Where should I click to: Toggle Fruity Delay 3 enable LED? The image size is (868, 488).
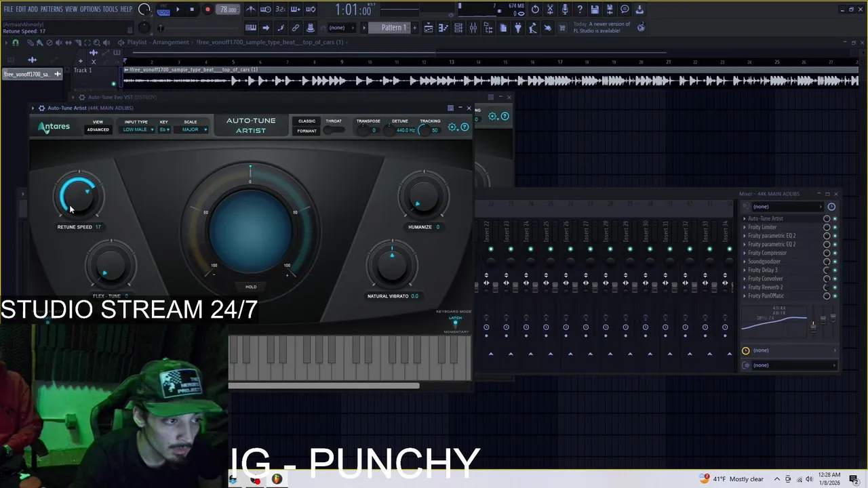[x=835, y=270]
